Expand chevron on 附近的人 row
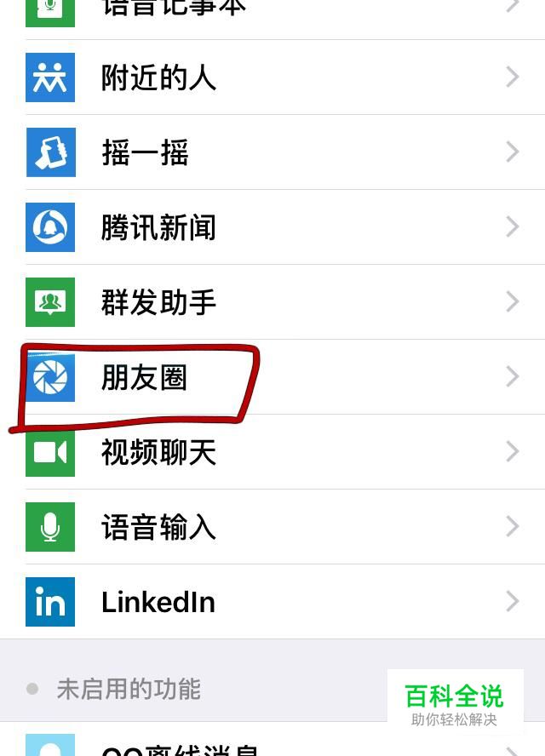545x756 pixels. [x=512, y=77]
